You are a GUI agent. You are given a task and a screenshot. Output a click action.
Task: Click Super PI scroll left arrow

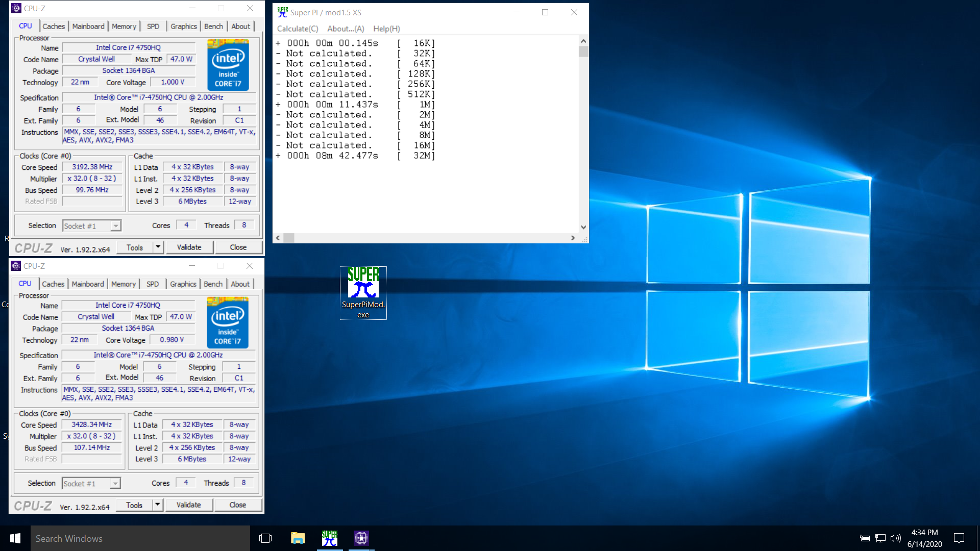[278, 238]
